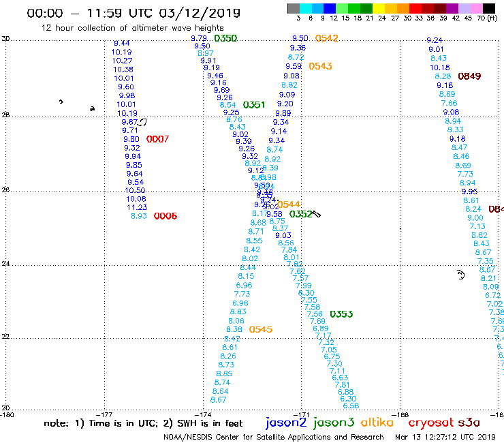Pick the purple 42 ft legend swatch

click(x=452, y=8)
